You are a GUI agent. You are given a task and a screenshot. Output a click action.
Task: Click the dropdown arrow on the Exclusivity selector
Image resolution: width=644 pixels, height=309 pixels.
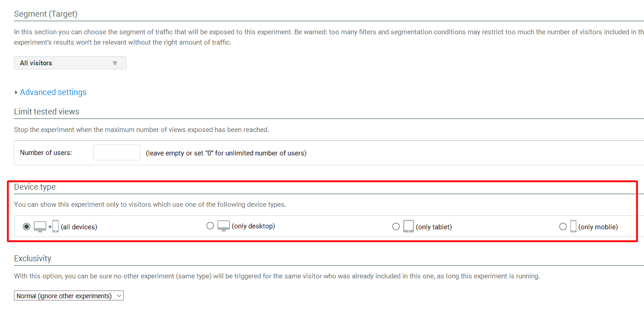pyautogui.click(x=119, y=295)
